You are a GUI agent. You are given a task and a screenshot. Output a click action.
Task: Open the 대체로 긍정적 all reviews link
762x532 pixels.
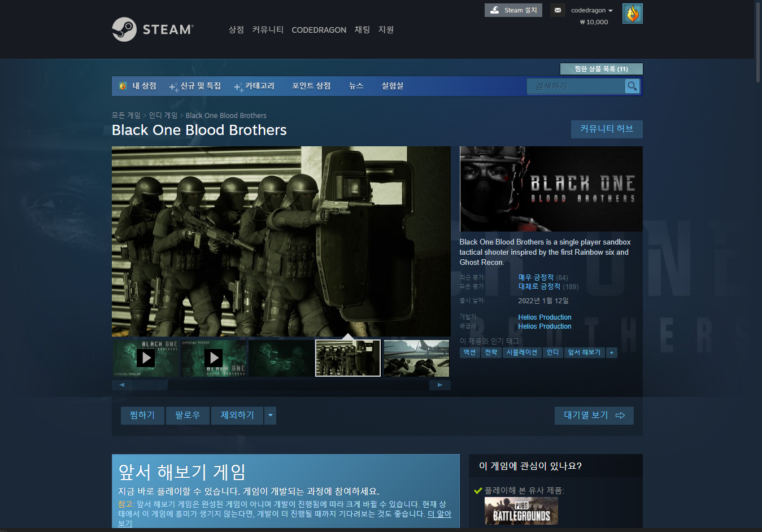click(x=539, y=286)
